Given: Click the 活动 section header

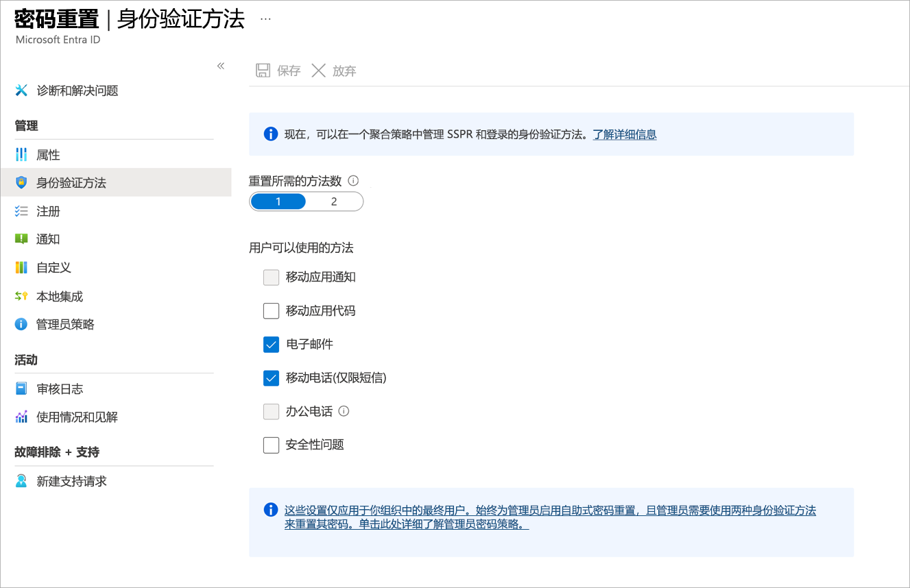Looking at the screenshot, I should 26,360.
